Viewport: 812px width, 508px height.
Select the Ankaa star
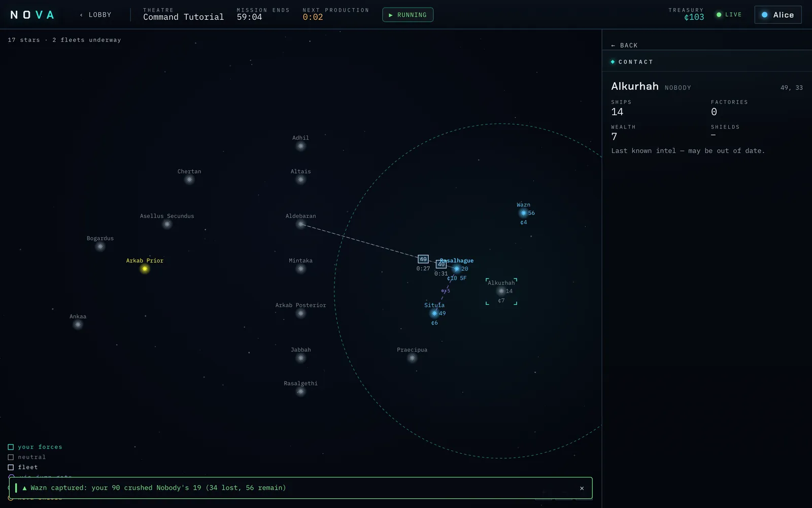[78, 325]
